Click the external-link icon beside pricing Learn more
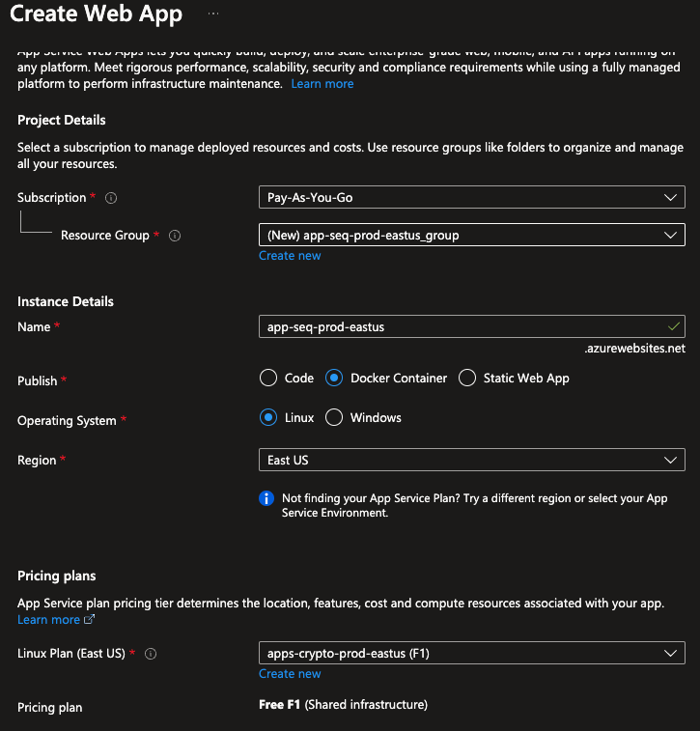This screenshot has height=731, width=700. [89, 620]
